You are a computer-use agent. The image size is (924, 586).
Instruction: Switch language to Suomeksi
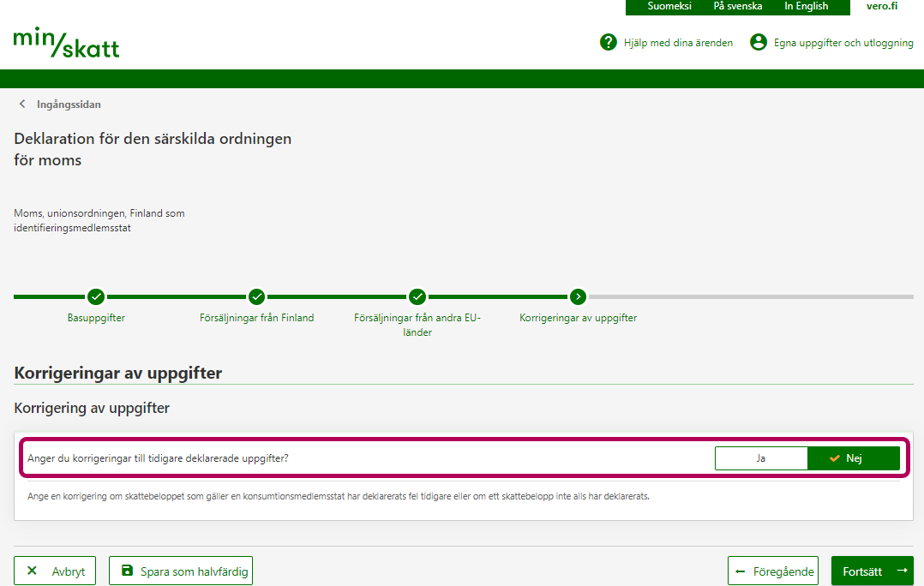point(669,6)
